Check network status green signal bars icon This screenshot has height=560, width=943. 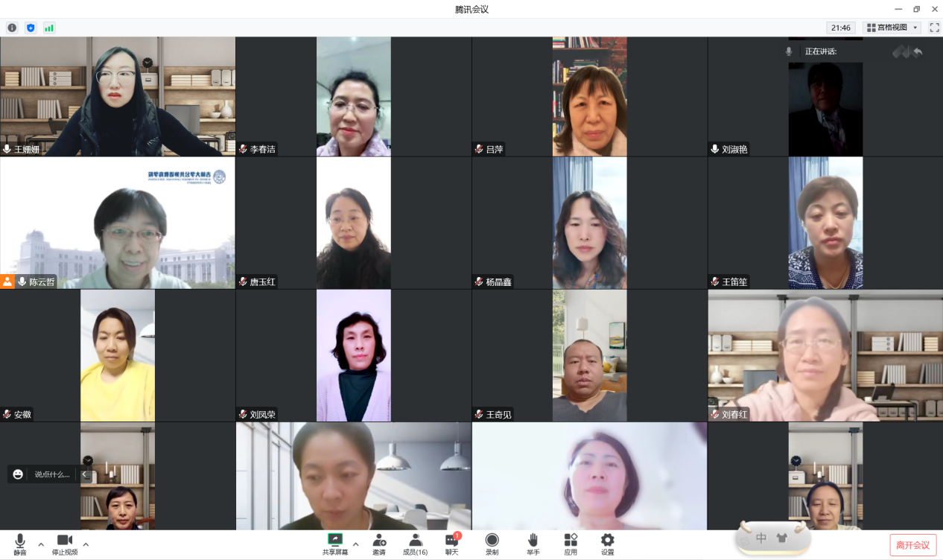(49, 28)
